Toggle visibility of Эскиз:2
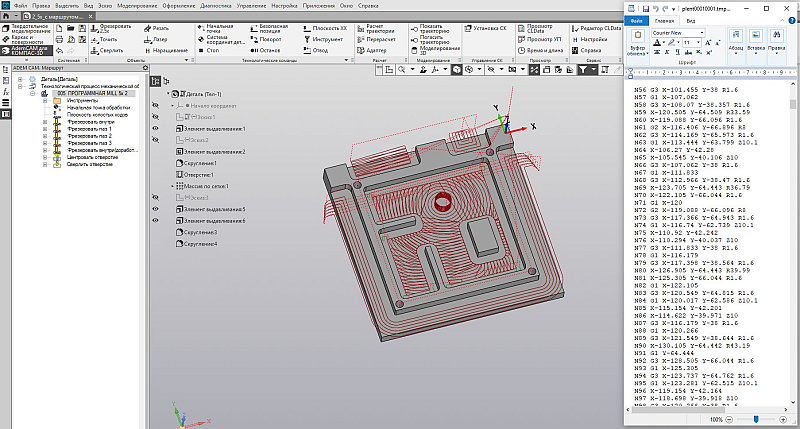Screen dimensions: 800x429 click(x=156, y=140)
